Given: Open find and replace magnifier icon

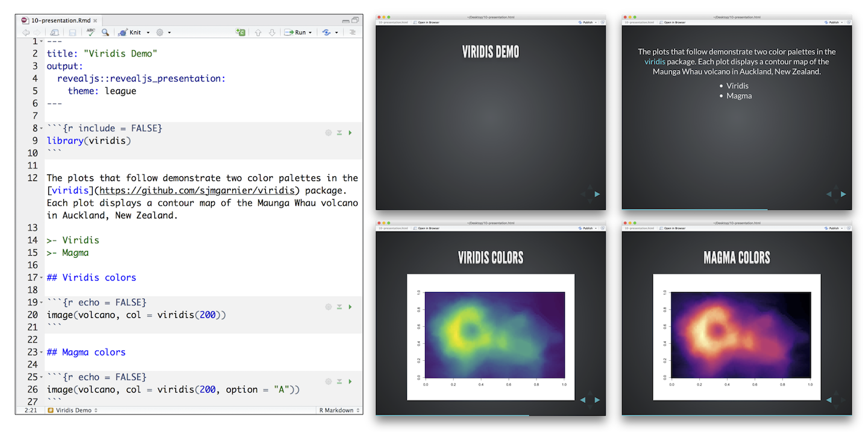Looking at the screenshot, I should point(105,33).
